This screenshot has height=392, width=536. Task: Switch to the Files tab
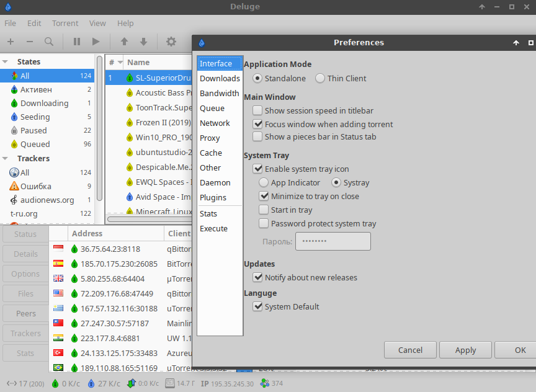click(25, 293)
